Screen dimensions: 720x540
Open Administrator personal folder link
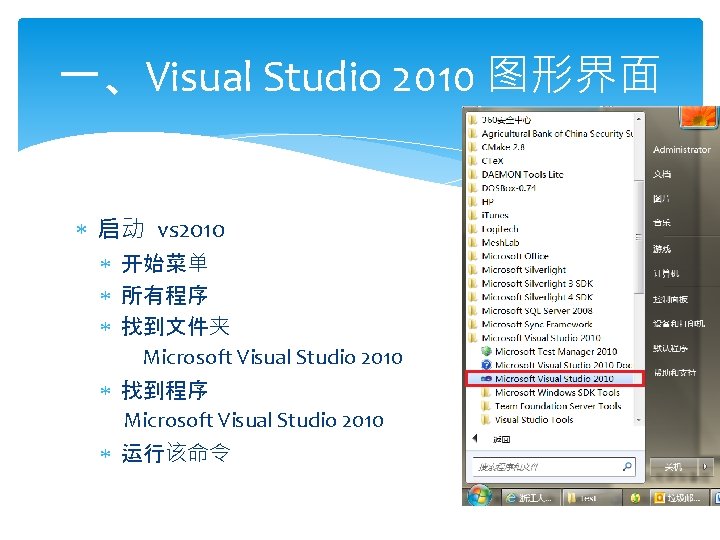[681, 150]
